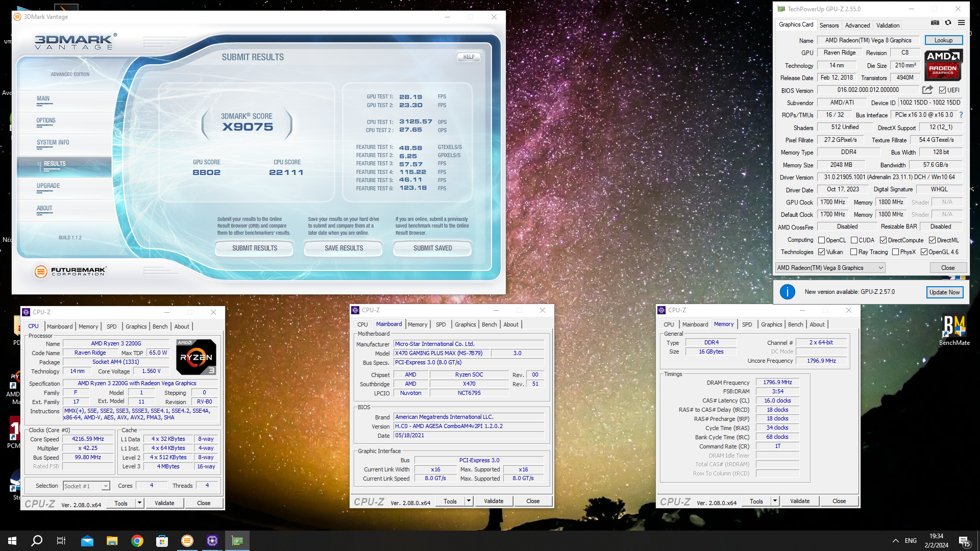
Task: Click the Futuremark Corporation logo
Action: tap(70, 271)
